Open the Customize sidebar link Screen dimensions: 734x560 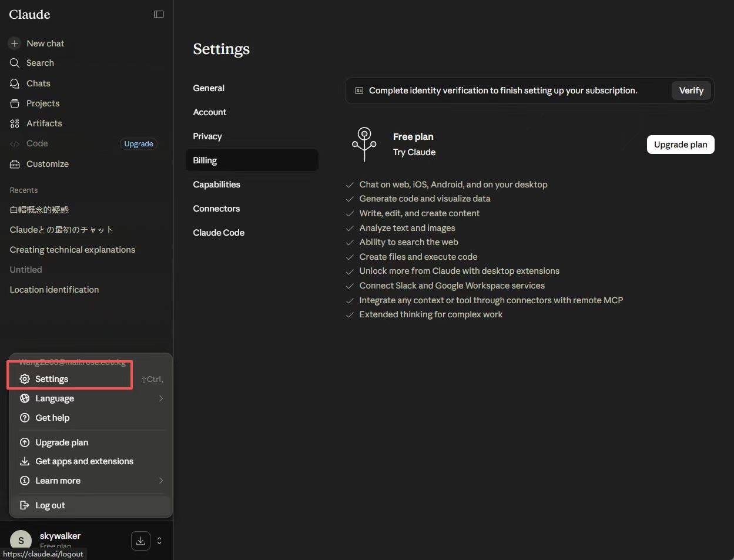pos(48,164)
